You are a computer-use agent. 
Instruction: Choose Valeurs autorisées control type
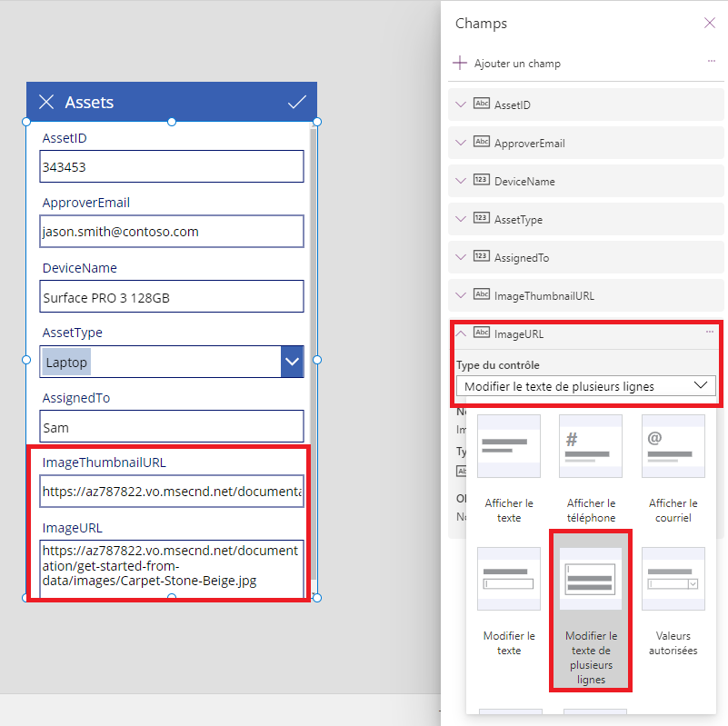[x=673, y=602]
